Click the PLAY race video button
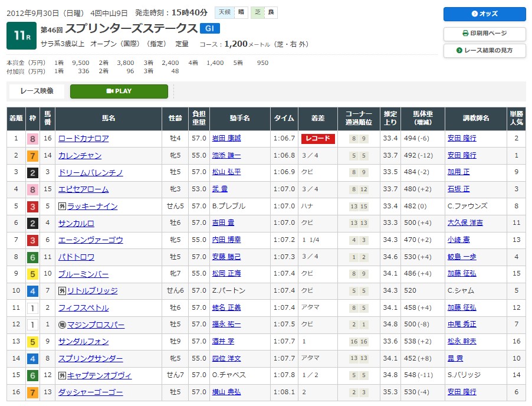Viewport: 532px width, 406px height. point(119,91)
